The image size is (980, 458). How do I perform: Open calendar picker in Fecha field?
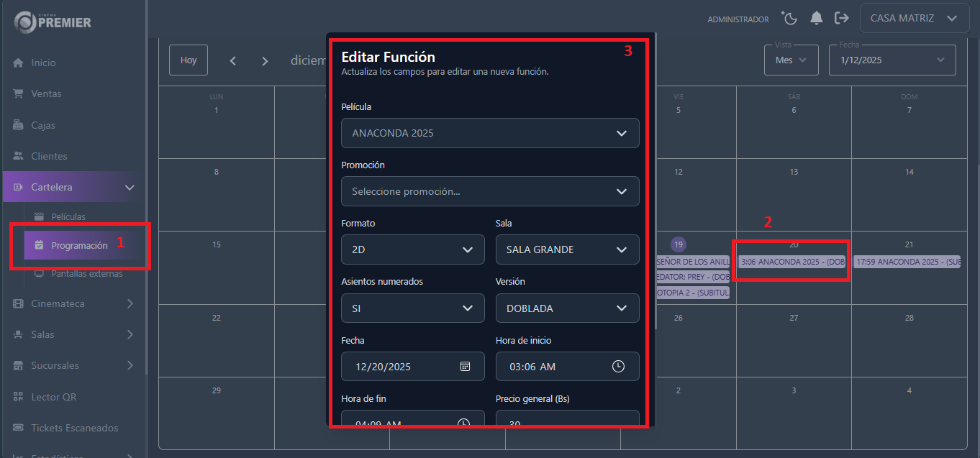tap(465, 367)
